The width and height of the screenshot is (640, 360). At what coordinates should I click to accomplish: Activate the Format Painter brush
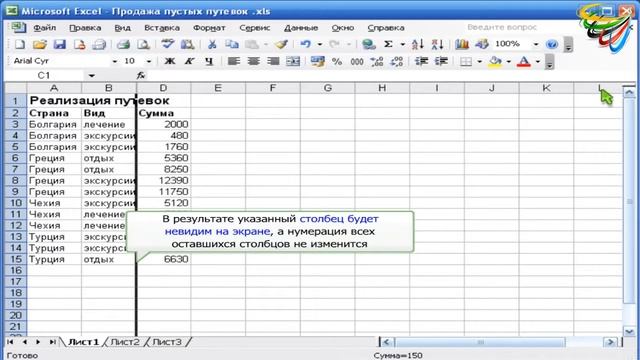tap(281, 44)
